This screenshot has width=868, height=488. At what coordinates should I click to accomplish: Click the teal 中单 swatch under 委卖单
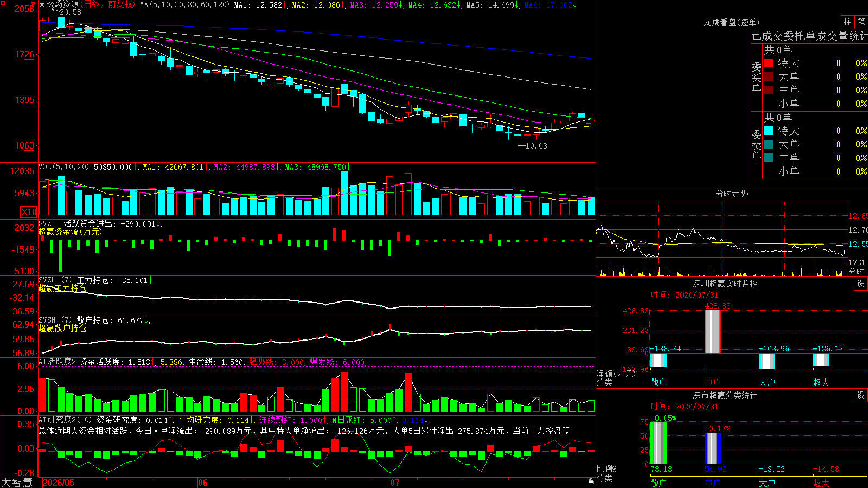coord(768,158)
